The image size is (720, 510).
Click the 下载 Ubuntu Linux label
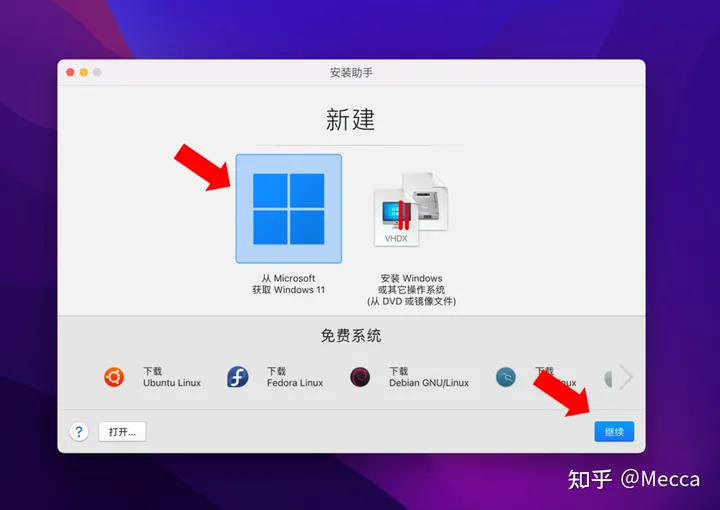(172, 377)
